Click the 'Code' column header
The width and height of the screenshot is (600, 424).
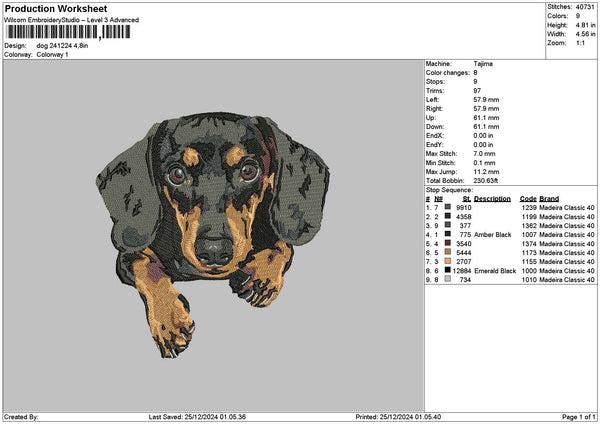tap(528, 199)
